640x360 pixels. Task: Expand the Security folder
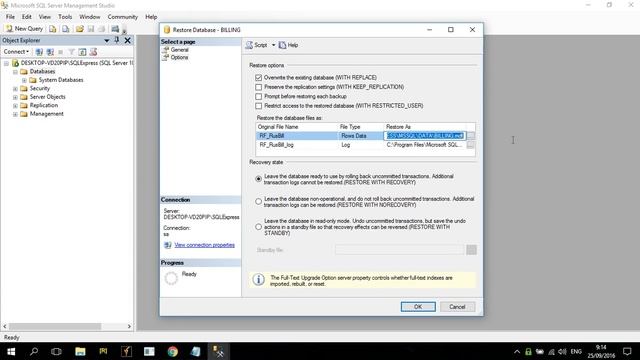pos(15,89)
